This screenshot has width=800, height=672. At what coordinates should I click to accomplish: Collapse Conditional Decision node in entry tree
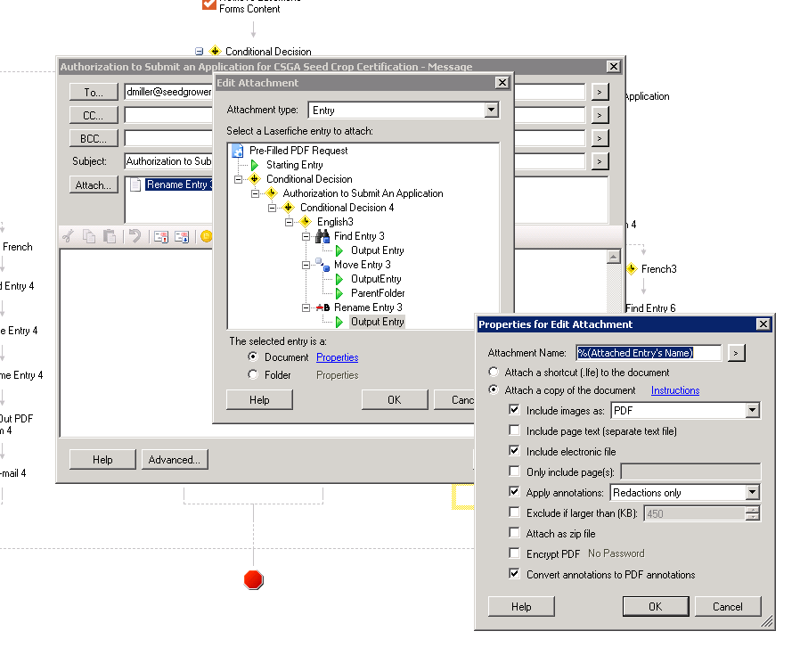click(238, 179)
